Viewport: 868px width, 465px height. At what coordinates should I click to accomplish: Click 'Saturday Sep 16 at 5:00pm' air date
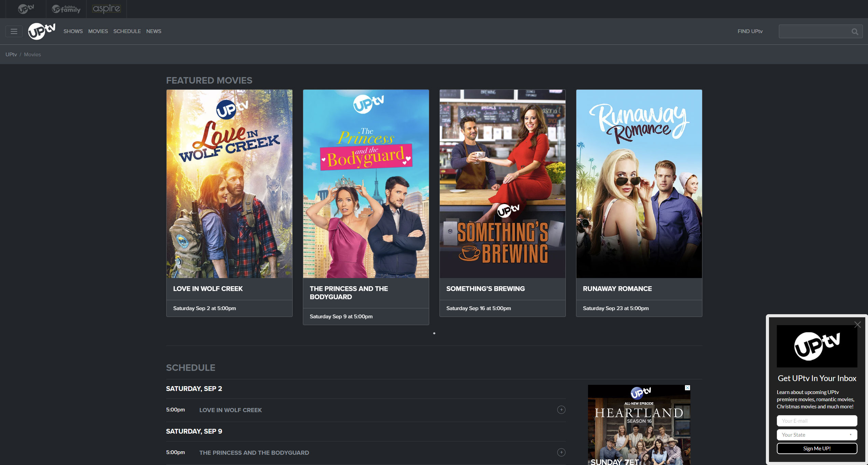click(479, 308)
